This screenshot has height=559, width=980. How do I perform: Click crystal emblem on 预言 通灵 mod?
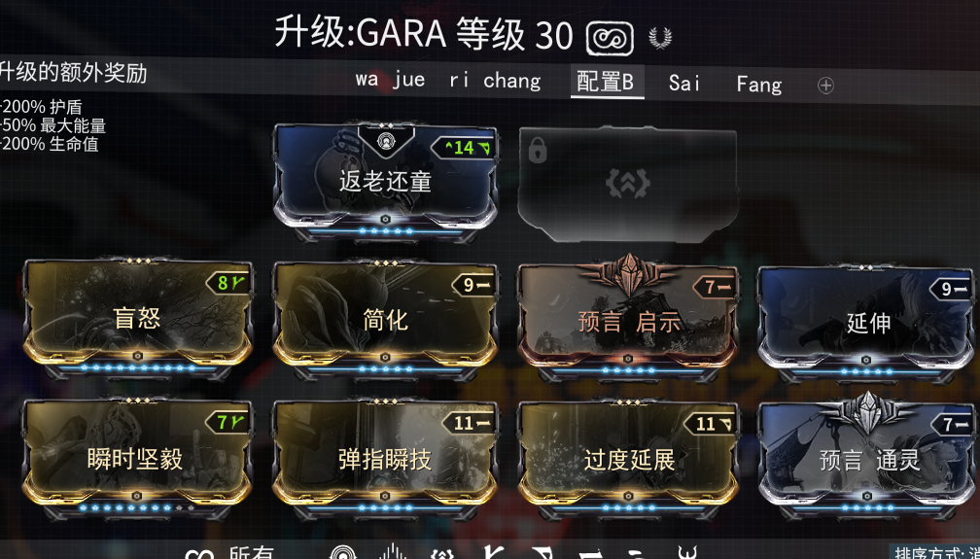click(867, 411)
